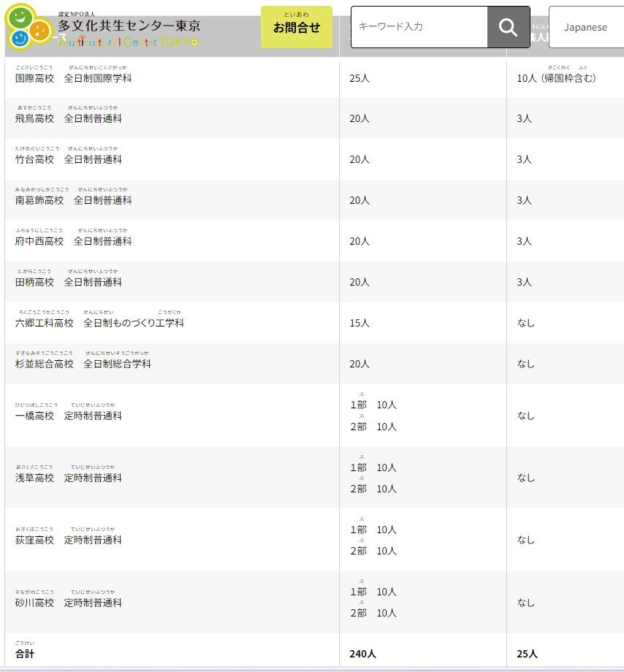Click 15人 in the 六郷工科高校 row
The image size is (624, 672).
[x=359, y=323]
